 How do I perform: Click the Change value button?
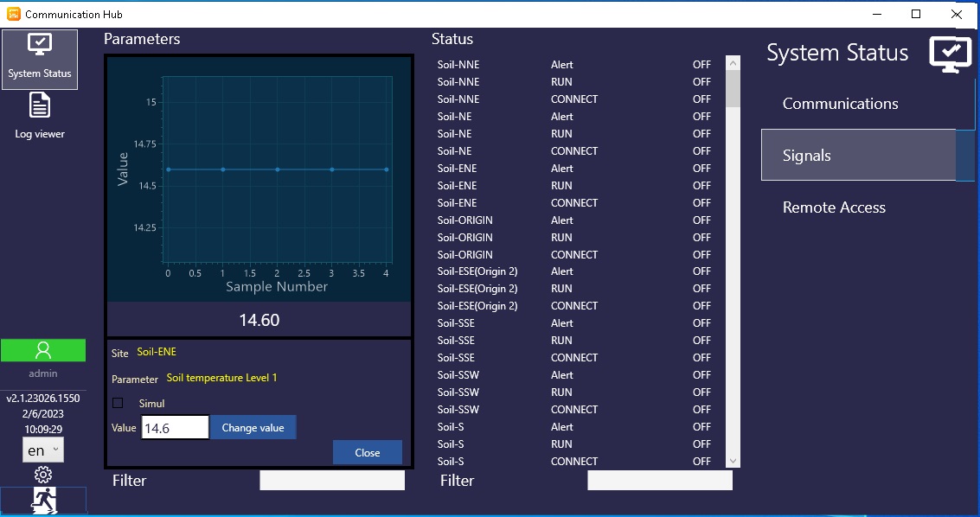point(253,428)
